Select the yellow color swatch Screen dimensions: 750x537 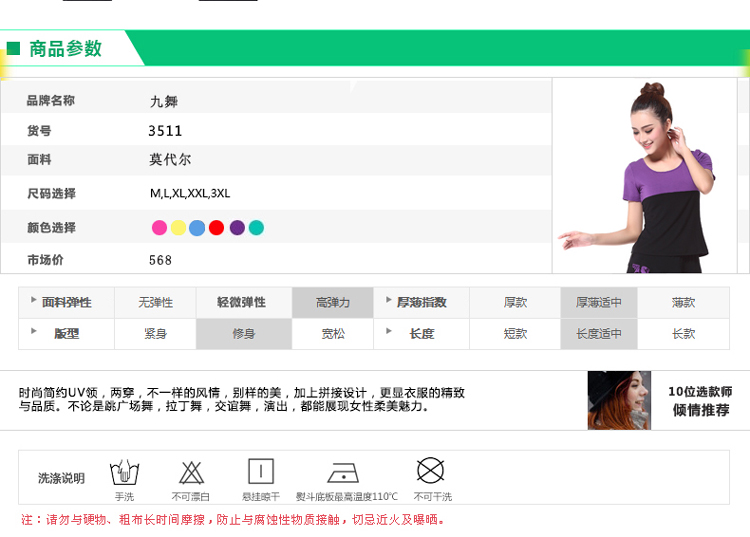coord(178,228)
